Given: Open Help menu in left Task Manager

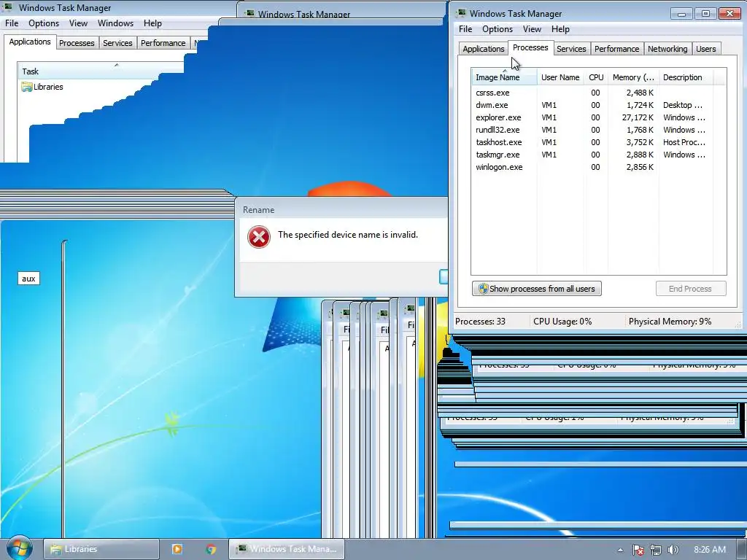Looking at the screenshot, I should pos(152,23).
